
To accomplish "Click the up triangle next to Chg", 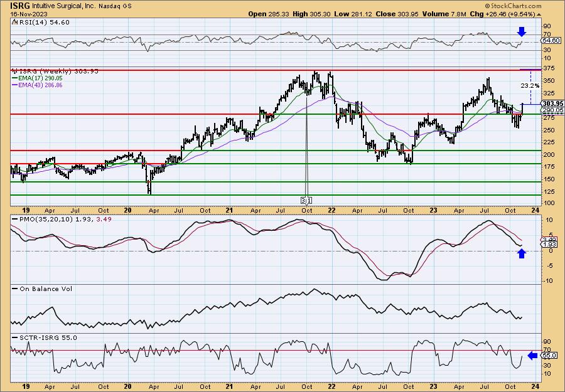I will (539, 14).
